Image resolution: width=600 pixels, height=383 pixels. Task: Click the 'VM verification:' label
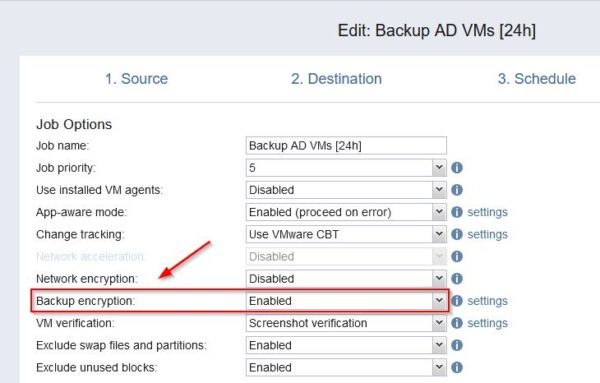75,323
